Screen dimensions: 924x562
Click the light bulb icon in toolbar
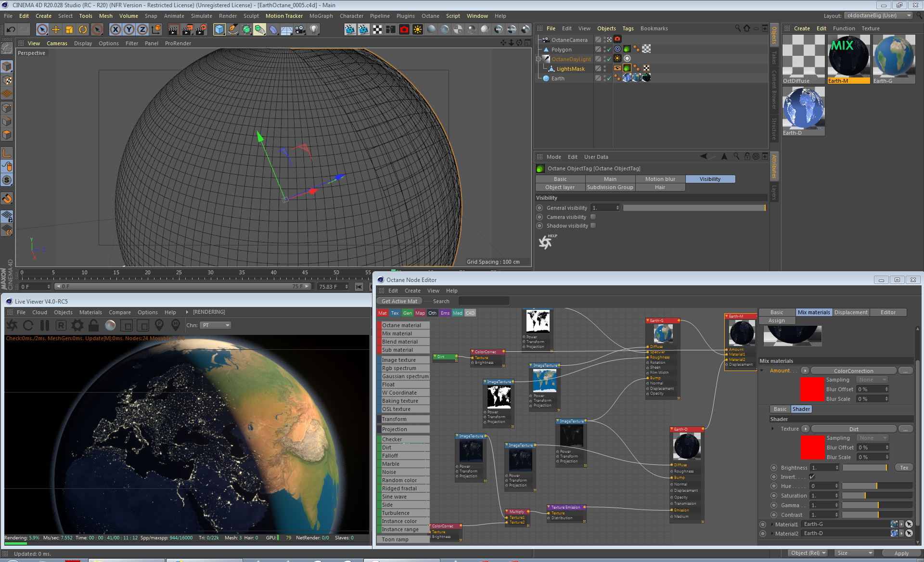point(314,30)
